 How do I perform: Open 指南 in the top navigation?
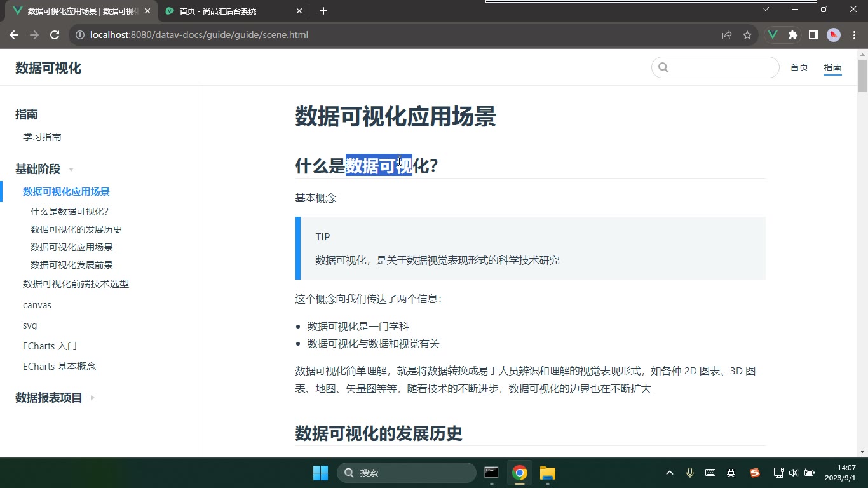tap(832, 67)
